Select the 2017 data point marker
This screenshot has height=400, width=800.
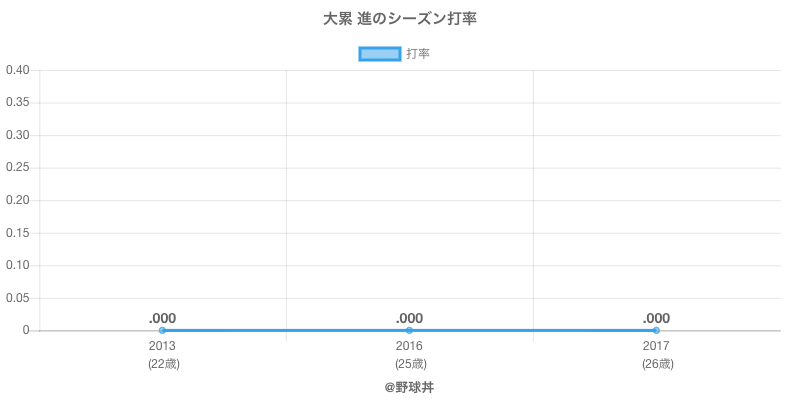pos(656,331)
